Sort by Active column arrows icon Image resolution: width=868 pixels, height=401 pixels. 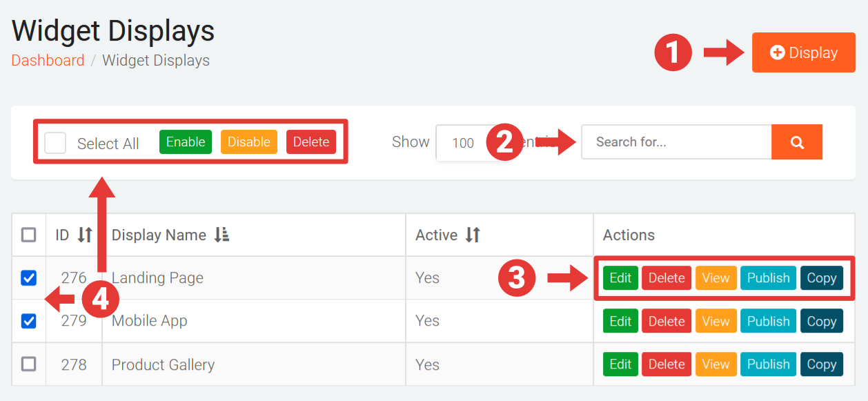click(x=473, y=235)
